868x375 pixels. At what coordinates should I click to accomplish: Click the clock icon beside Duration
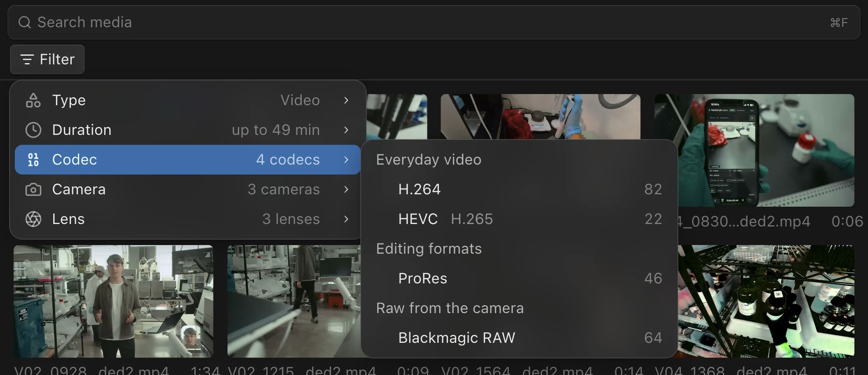[x=33, y=130]
